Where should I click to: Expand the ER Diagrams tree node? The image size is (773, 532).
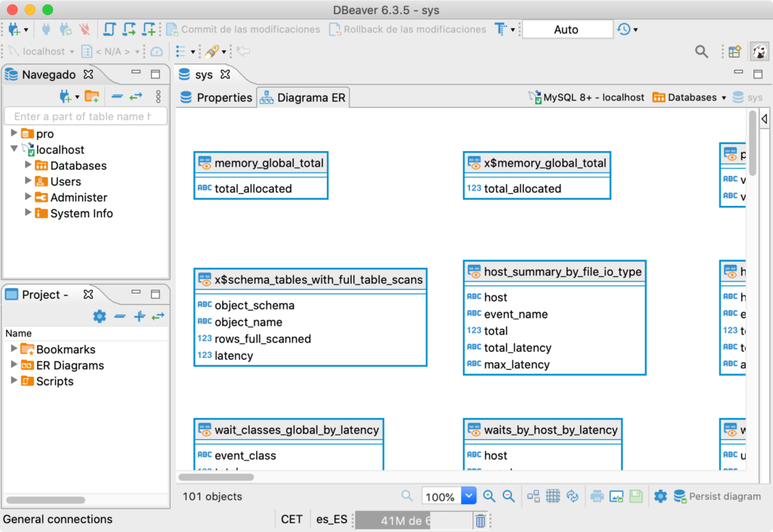[x=14, y=365]
